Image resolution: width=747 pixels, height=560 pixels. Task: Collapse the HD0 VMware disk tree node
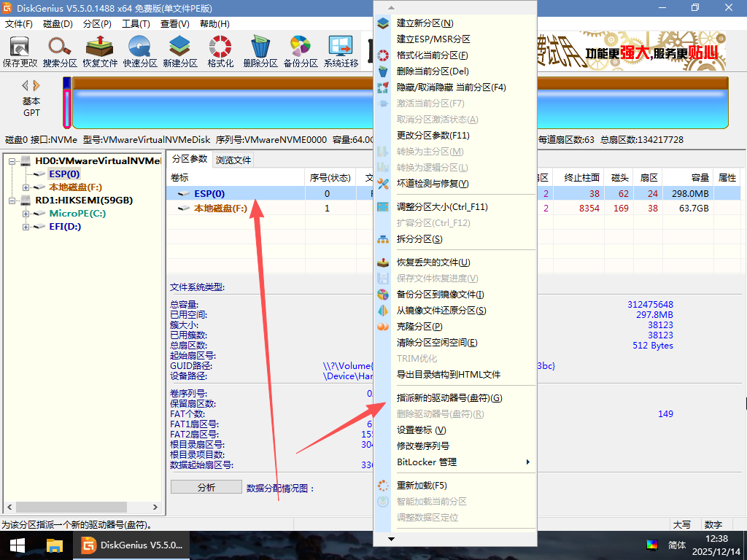click(x=13, y=161)
